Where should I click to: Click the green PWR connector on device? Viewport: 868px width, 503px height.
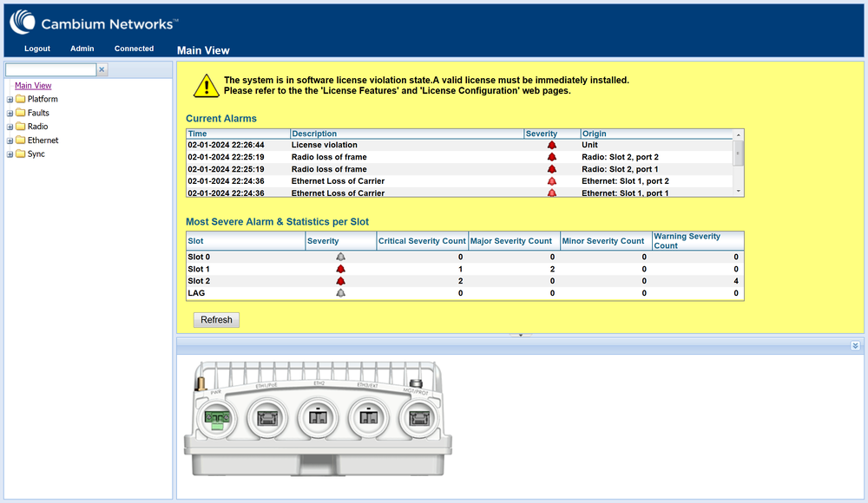coord(214,417)
